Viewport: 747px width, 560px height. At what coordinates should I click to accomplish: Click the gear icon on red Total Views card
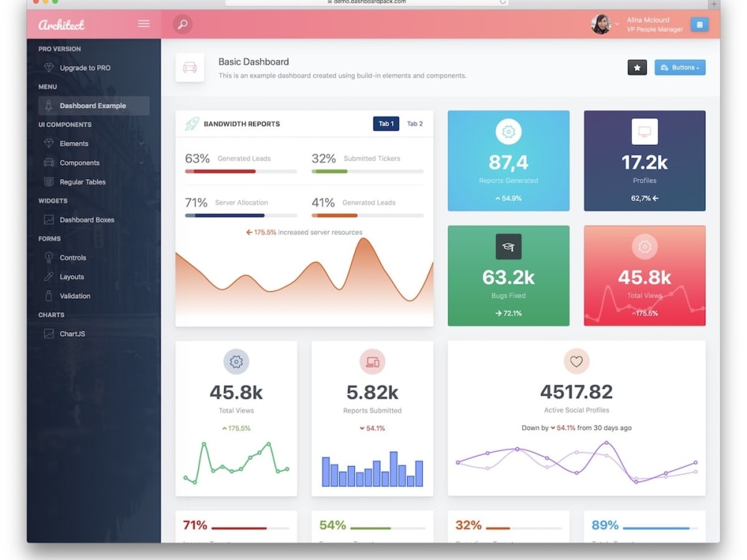point(645,246)
